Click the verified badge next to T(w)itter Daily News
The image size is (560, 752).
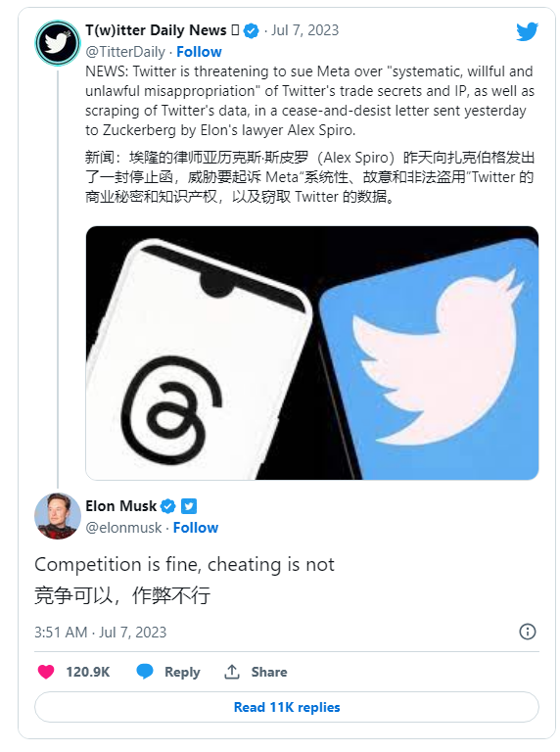coord(251,30)
